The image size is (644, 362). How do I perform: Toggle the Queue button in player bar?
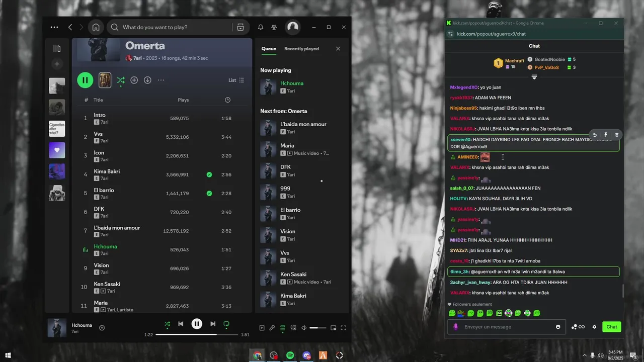[x=283, y=328]
